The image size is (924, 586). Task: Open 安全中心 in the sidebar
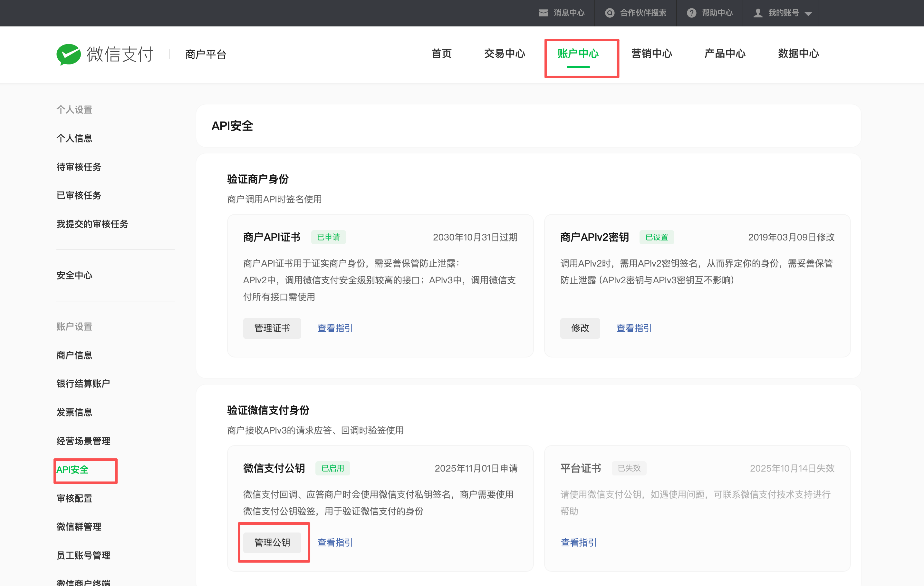coord(74,275)
